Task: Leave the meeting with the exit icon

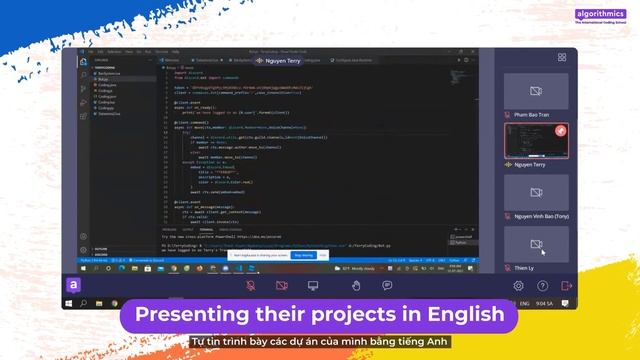Action: [x=567, y=286]
